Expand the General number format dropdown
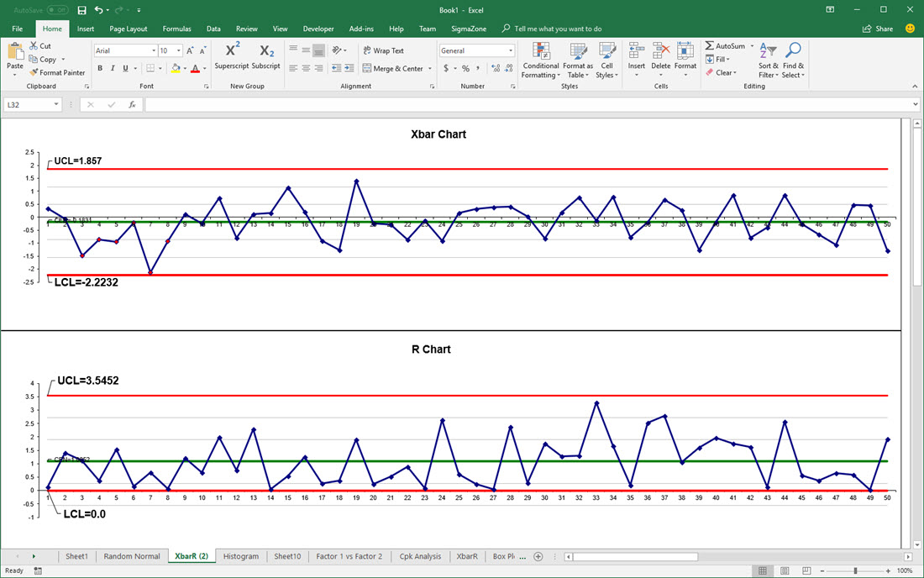 click(x=510, y=51)
